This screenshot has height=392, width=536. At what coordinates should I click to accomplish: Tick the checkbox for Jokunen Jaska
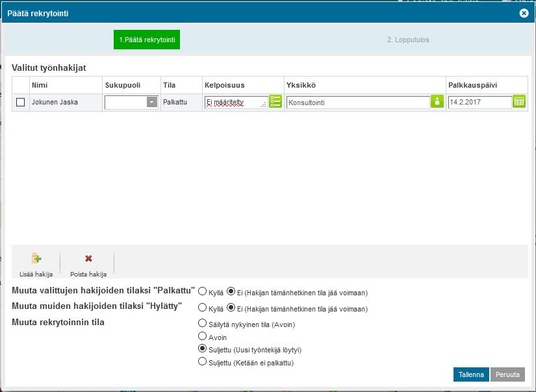click(21, 102)
